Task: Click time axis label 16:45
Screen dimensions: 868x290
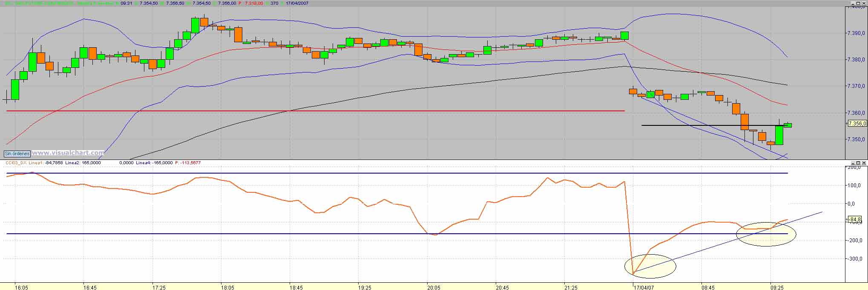Action: pyautogui.click(x=90, y=287)
